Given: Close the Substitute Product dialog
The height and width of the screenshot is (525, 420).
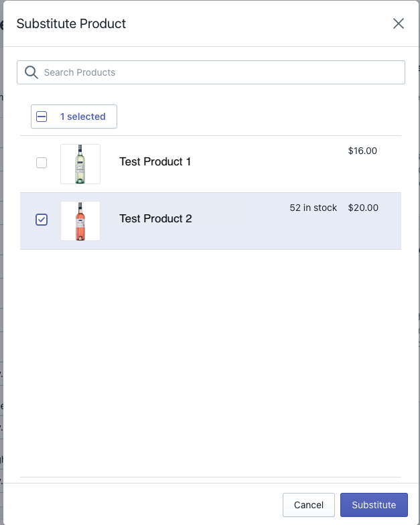Looking at the screenshot, I should (x=398, y=23).
